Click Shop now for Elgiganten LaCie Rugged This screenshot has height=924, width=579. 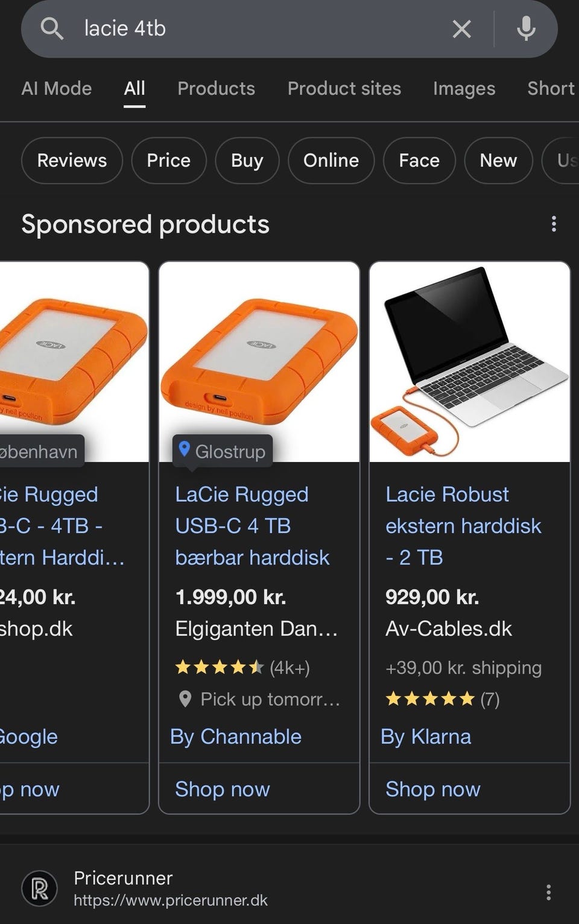point(222,789)
